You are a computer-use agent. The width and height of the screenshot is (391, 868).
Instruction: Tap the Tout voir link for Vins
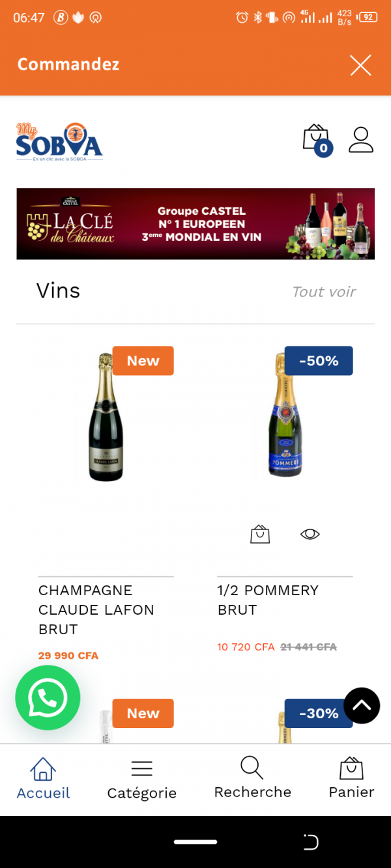click(324, 292)
